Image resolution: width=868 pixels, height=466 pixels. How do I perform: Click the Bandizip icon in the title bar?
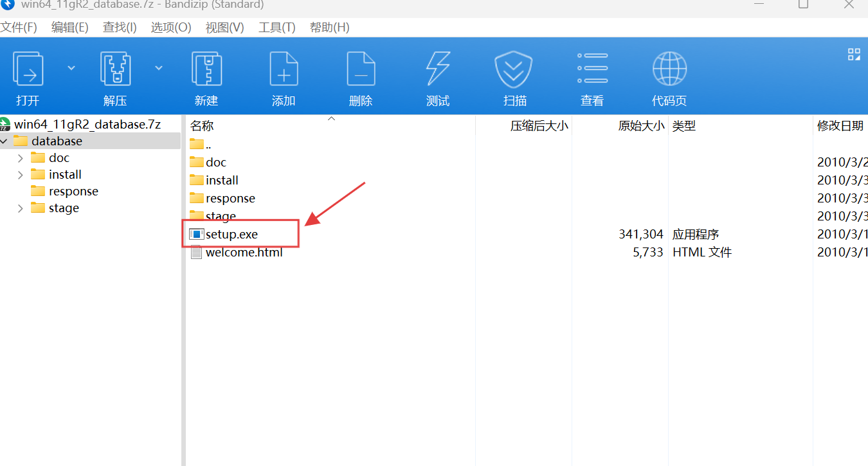[6, 4]
